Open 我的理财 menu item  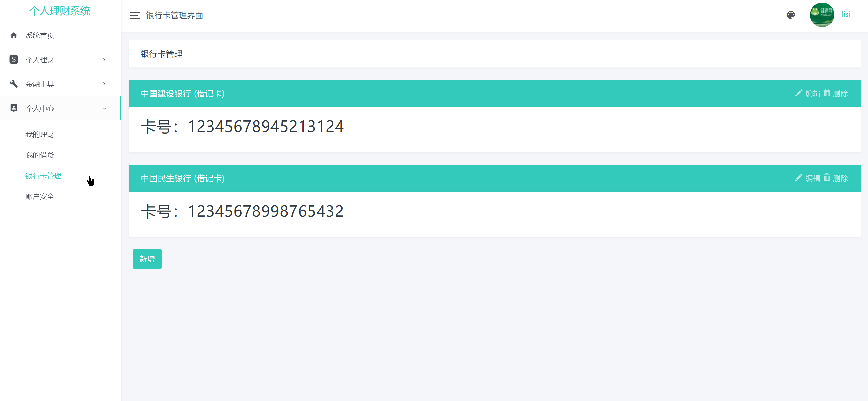[x=40, y=135]
